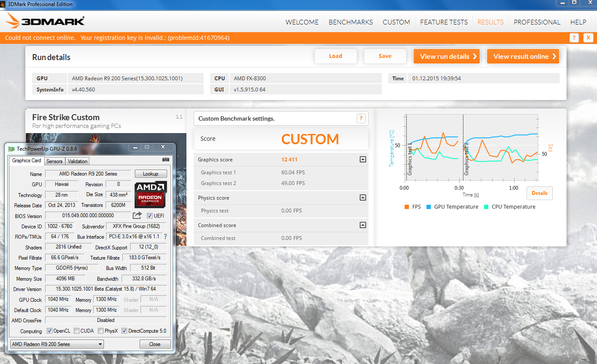Open the HELP tab in 3DMark
This screenshot has height=364, width=597.
(x=578, y=22)
